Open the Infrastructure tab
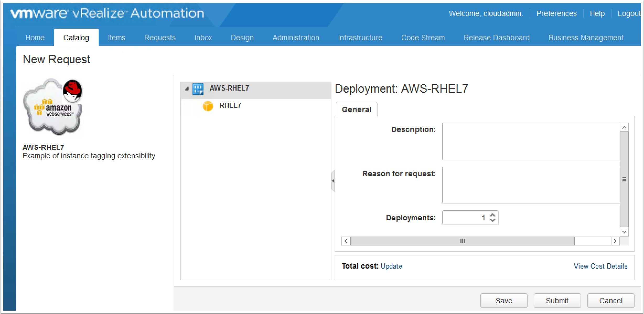The width and height of the screenshot is (644, 314). click(x=360, y=38)
